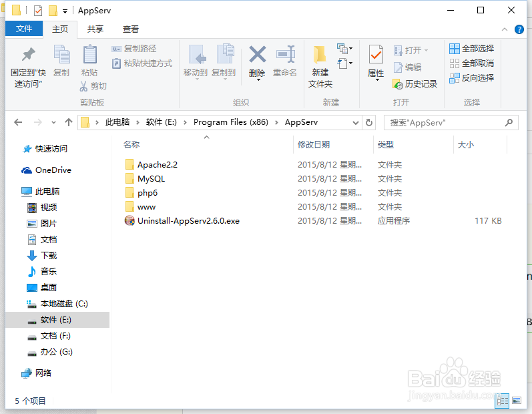Screen dimensions: 532x414
Task: Click the Search AppServ input field
Action: click(x=451, y=122)
